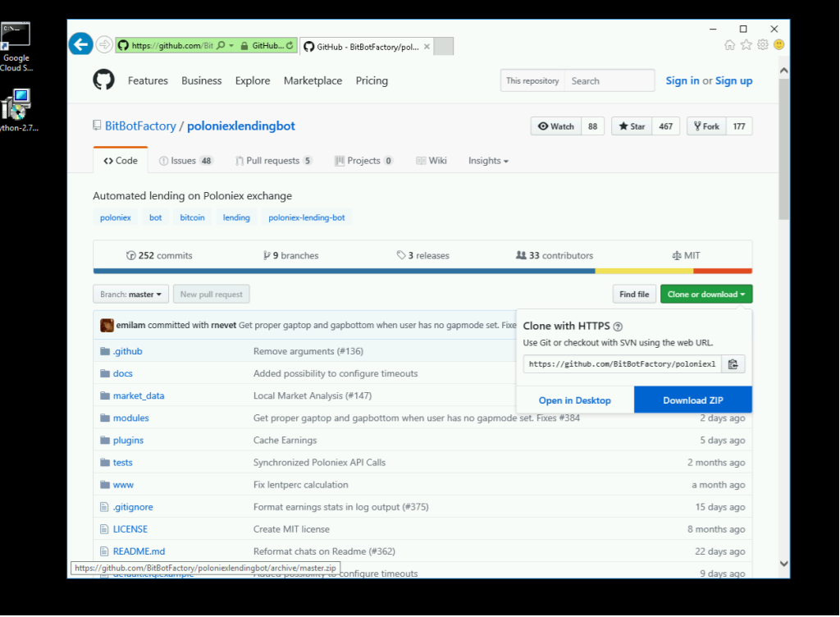This screenshot has width=840, height=617.
Task: Click the browser forward arrow
Action: point(104,45)
